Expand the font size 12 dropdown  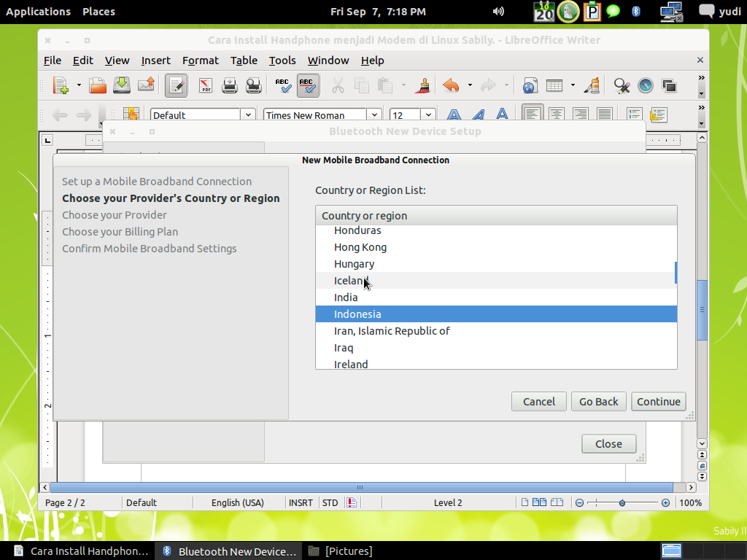428,114
